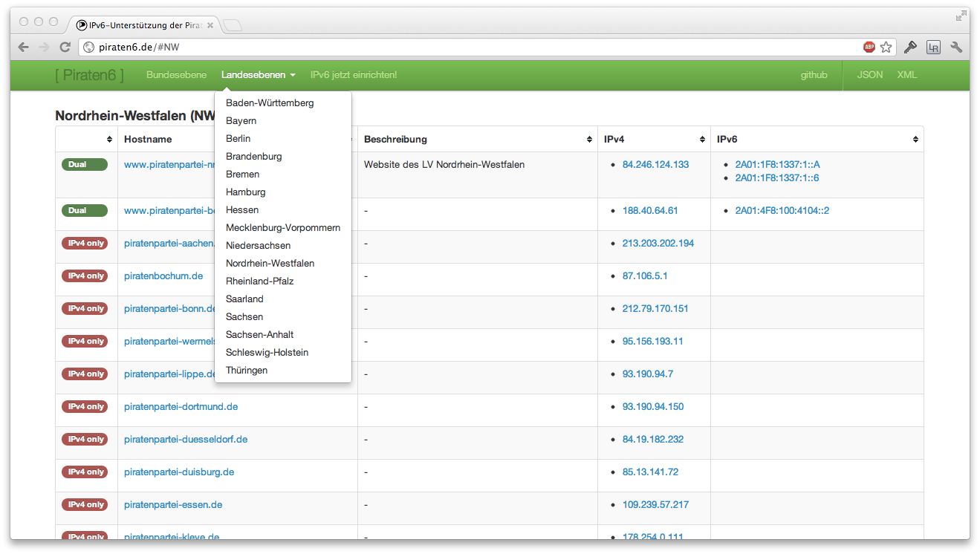
Task: Sort table by the IPv4 column arrows
Action: click(702, 140)
